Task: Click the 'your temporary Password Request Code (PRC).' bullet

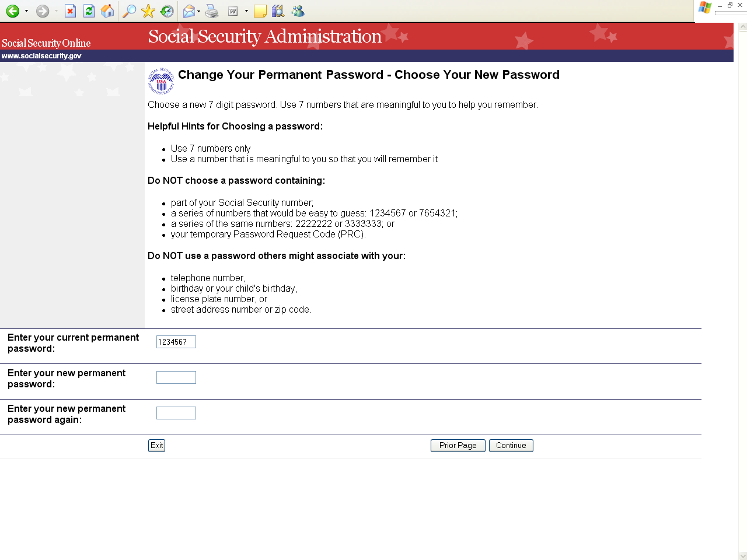Action: 268,235
